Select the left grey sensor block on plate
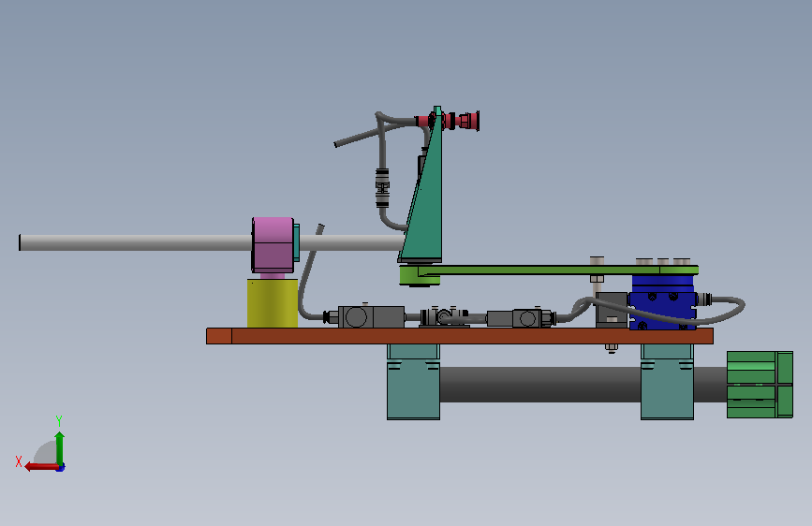Image resolution: width=812 pixels, height=526 pixels. 371,317
